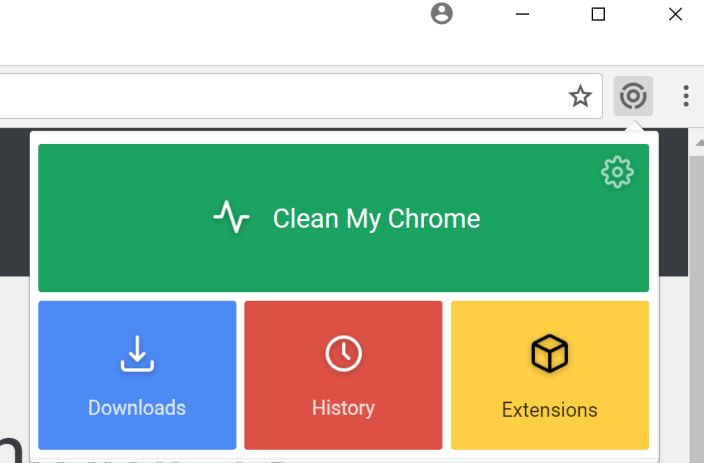Select the Downloads label
Image resolution: width=704 pixels, height=463 pixels.
[x=137, y=408]
